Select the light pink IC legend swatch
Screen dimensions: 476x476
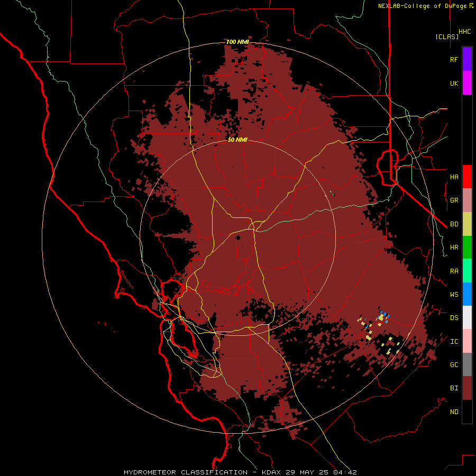click(x=467, y=341)
